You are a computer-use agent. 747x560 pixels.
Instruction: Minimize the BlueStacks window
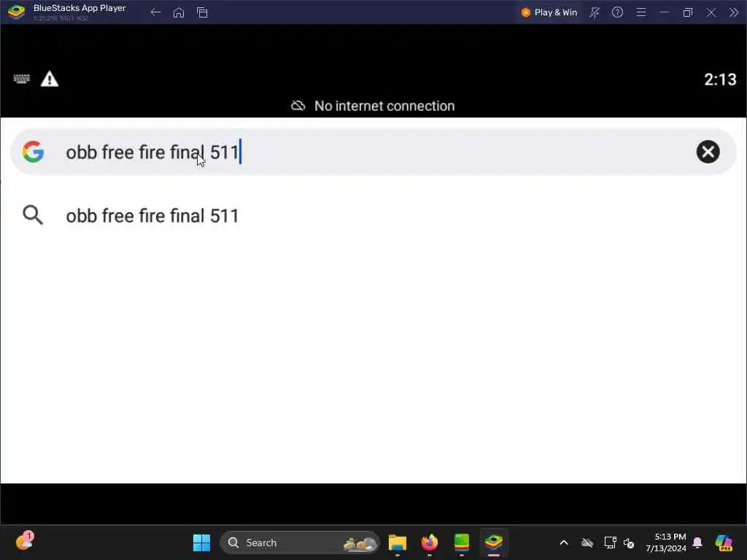pos(665,12)
